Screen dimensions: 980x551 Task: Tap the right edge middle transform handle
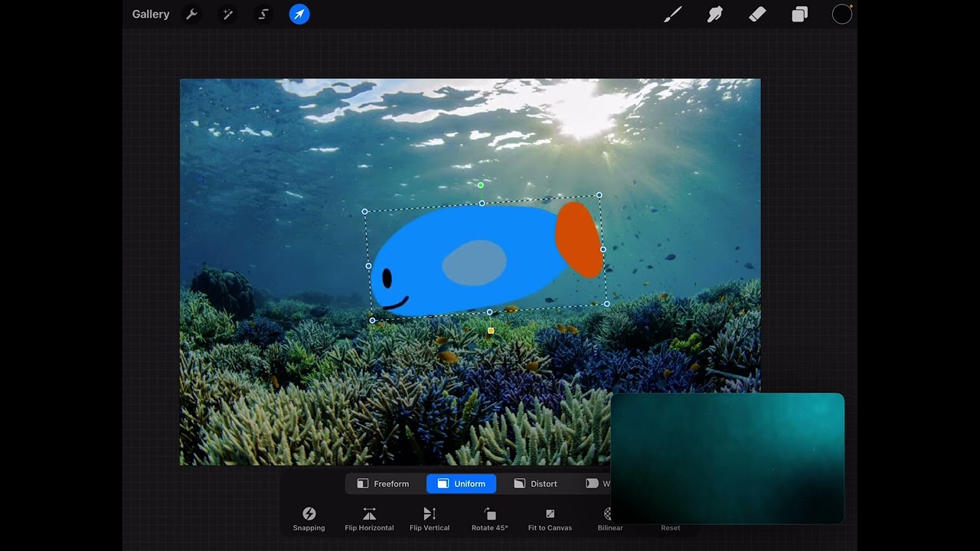pos(603,249)
